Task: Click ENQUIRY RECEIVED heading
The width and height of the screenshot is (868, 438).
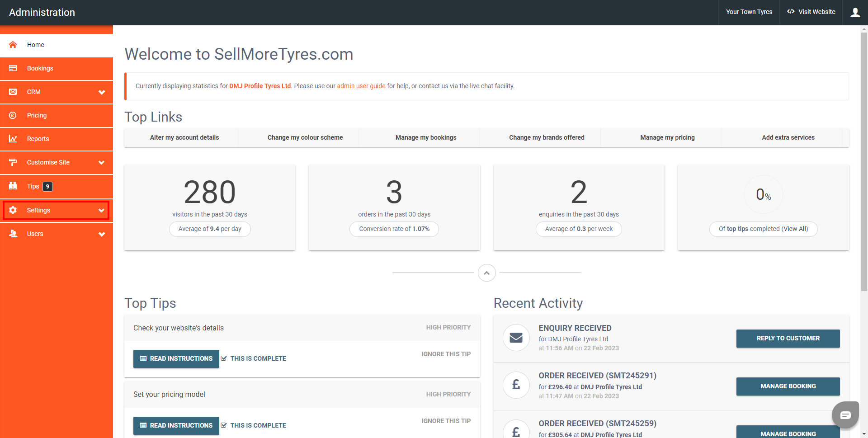Action: [x=575, y=328]
